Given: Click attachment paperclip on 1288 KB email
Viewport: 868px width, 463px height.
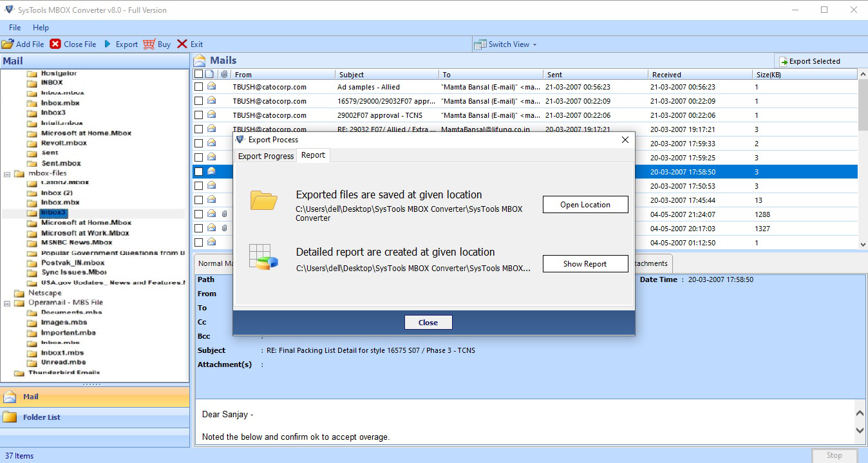Looking at the screenshot, I should point(224,214).
